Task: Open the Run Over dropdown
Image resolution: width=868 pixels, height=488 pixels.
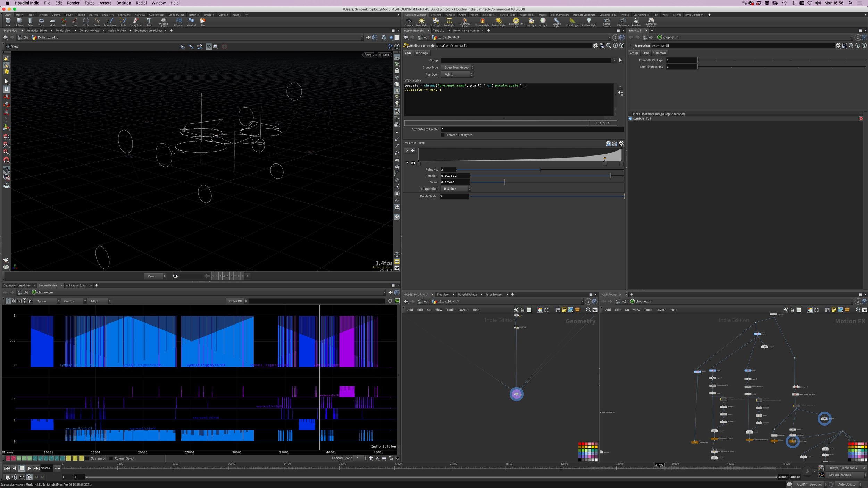Action: 457,75
